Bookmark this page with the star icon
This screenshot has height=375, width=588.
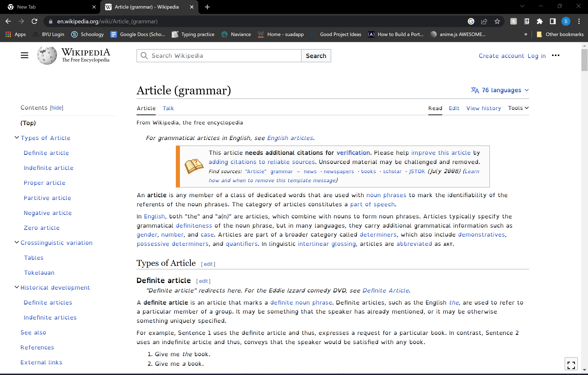click(x=497, y=21)
